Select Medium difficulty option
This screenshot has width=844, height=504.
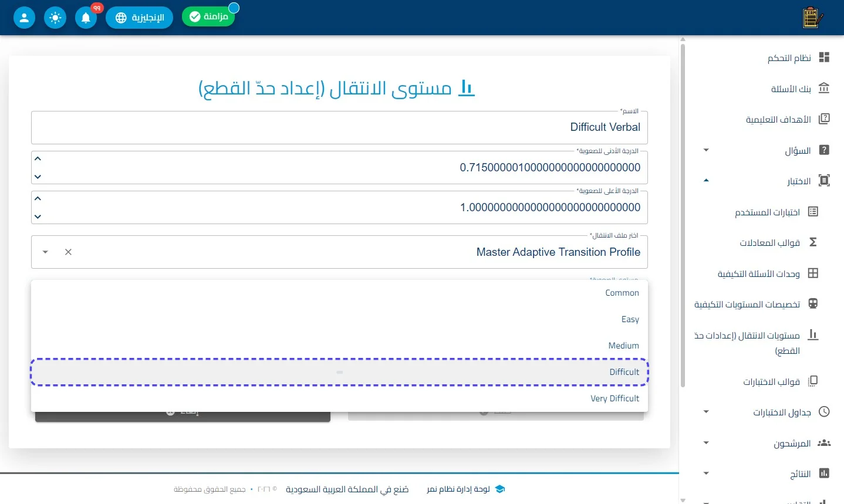[339, 346]
